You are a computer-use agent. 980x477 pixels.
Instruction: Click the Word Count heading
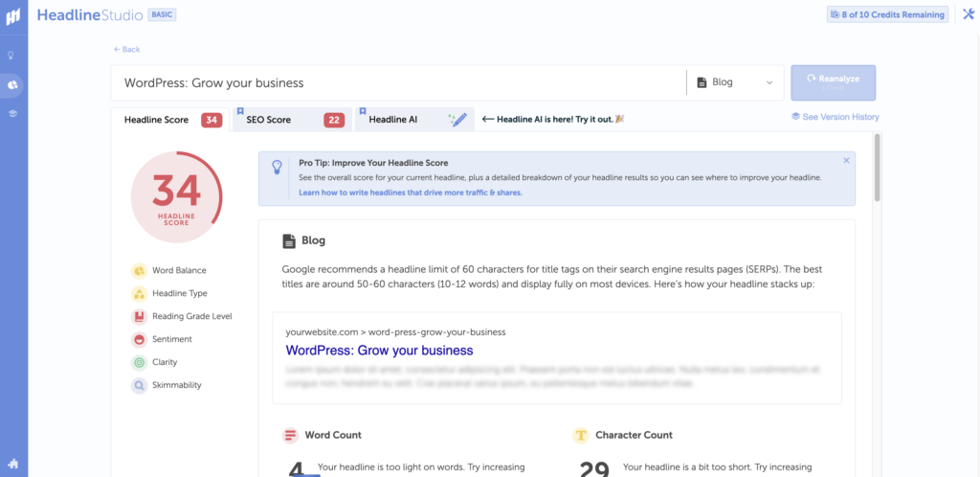coord(333,435)
